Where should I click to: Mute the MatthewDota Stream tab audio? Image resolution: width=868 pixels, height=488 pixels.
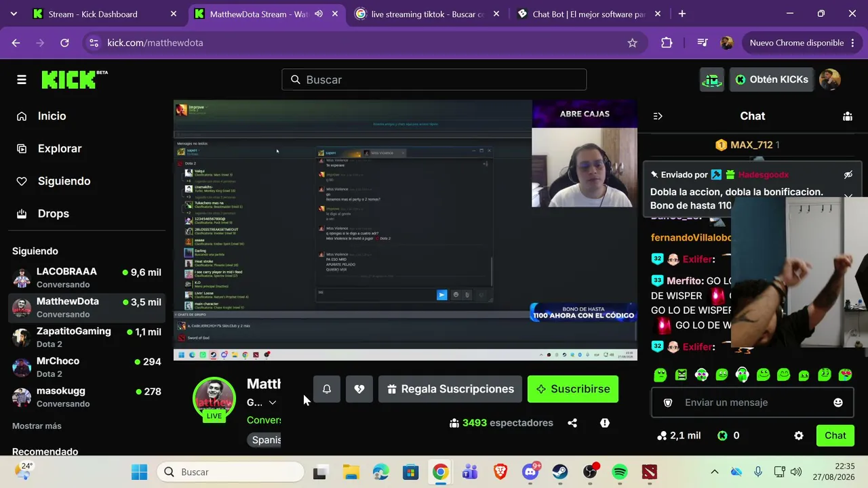click(x=319, y=14)
